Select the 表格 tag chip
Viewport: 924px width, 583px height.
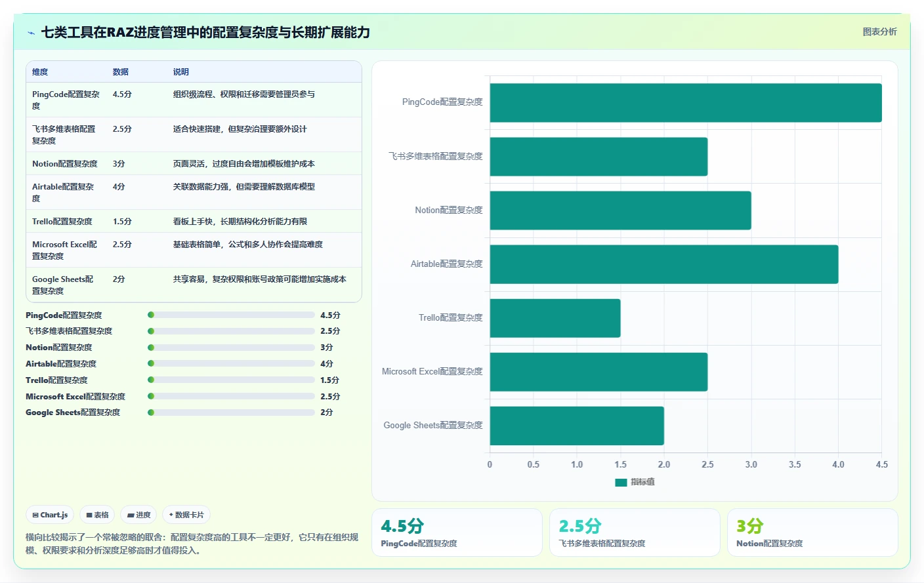click(x=97, y=515)
